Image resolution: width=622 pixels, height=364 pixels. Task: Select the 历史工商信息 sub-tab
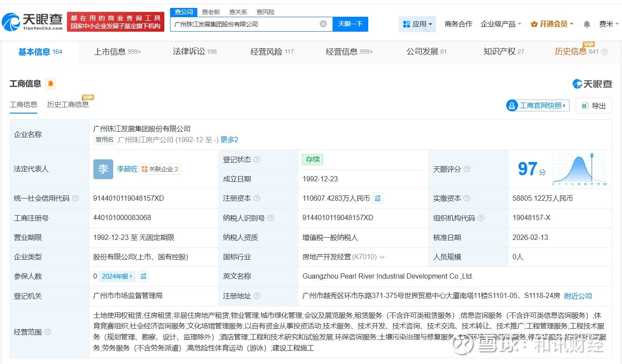(68, 105)
